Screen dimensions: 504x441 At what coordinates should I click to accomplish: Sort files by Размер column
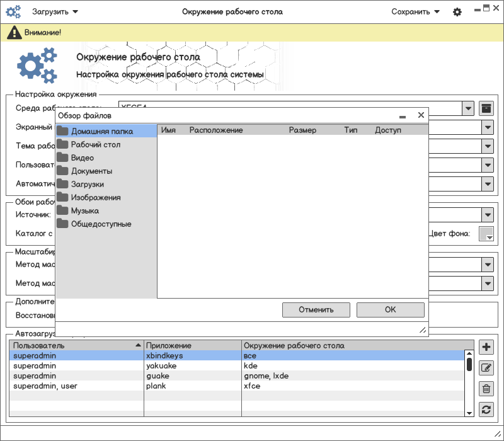pos(302,130)
